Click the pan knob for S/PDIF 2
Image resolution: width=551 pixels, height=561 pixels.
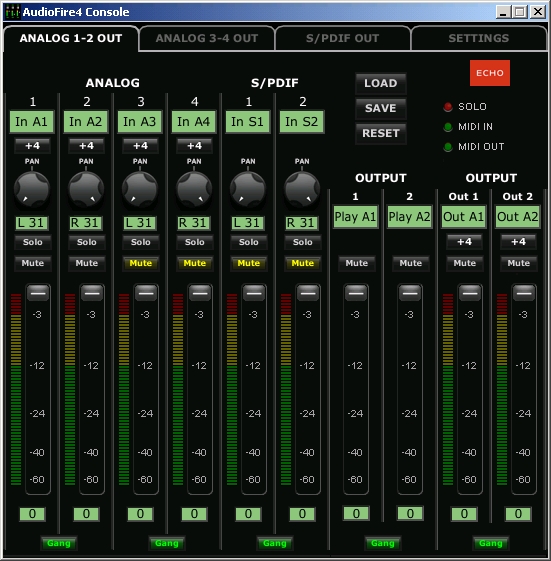pyautogui.click(x=302, y=189)
